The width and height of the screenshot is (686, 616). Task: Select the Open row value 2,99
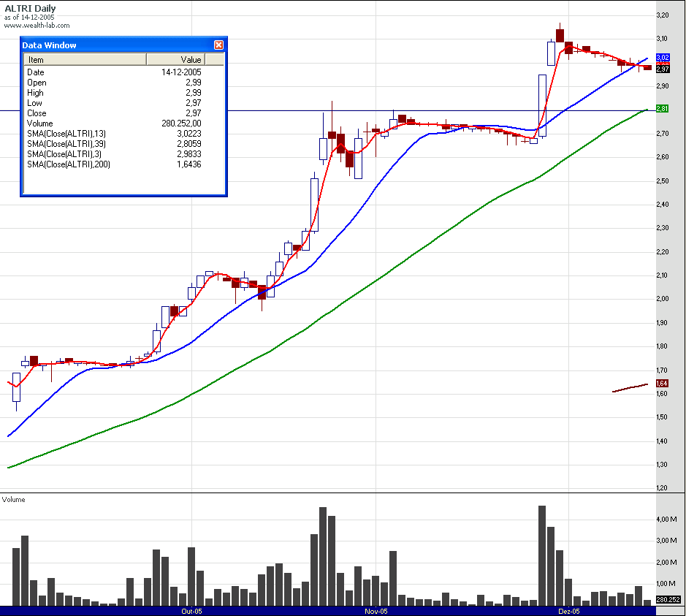pos(194,83)
